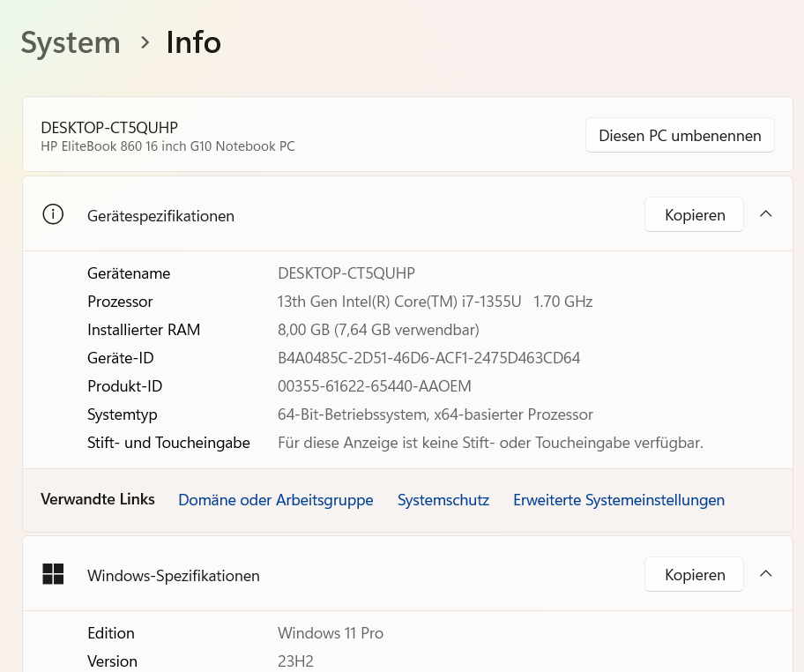Select the Edition value Windows 11 Pro
The width and height of the screenshot is (804, 672).
tap(331, 632)
